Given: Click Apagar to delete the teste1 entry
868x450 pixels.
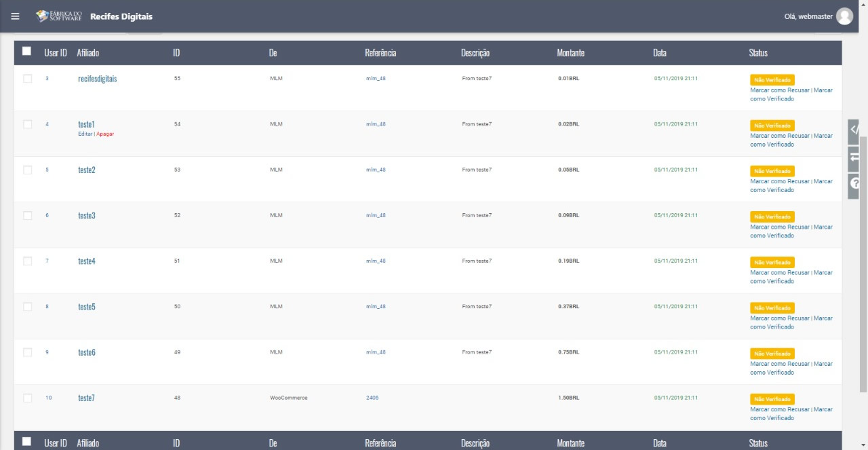Looking at the screenshot, I should [105, 134].
